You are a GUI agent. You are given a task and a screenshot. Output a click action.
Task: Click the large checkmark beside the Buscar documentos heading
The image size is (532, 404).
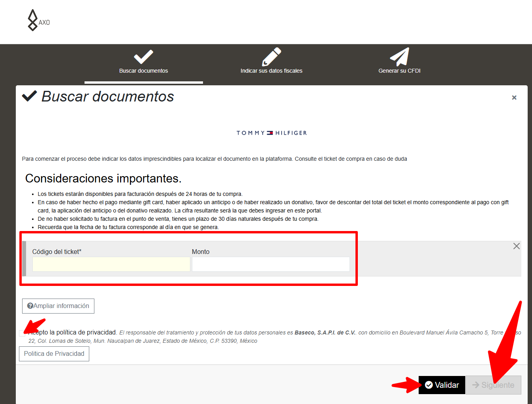[29, 96]
